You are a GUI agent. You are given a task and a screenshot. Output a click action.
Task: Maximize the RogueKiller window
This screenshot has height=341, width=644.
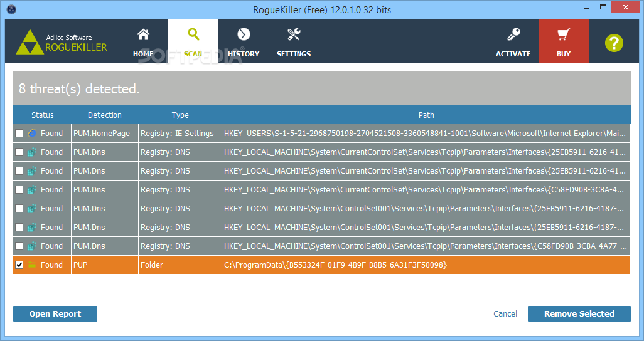coord(603,8)
